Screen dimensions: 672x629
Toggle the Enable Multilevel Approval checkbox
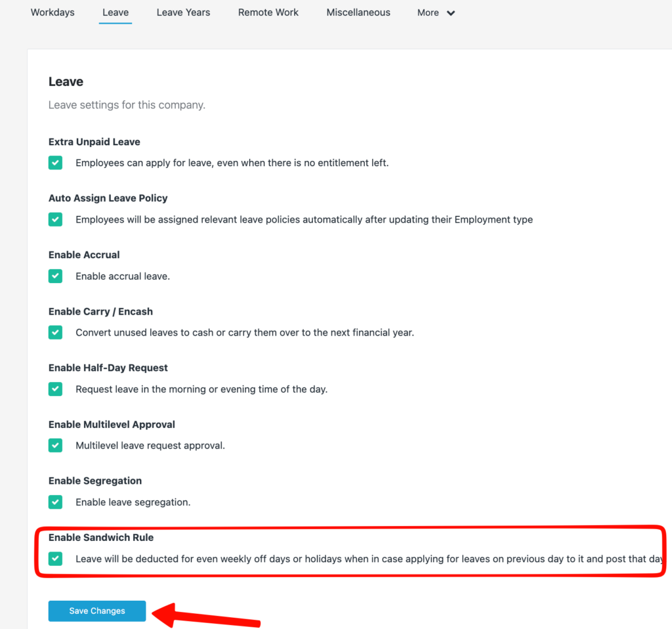tap(56, 445)
